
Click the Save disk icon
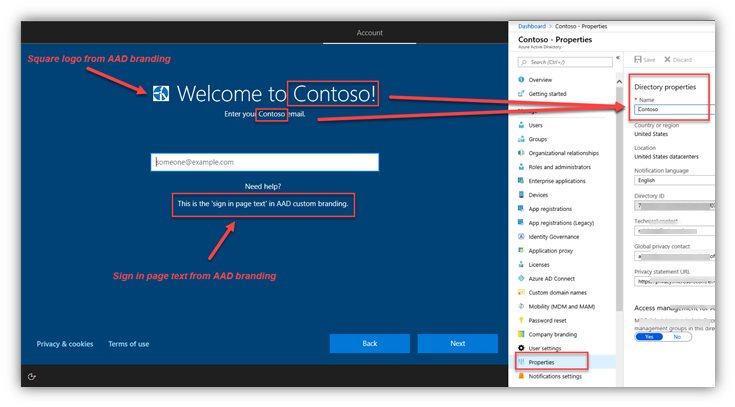click(638, 60)
